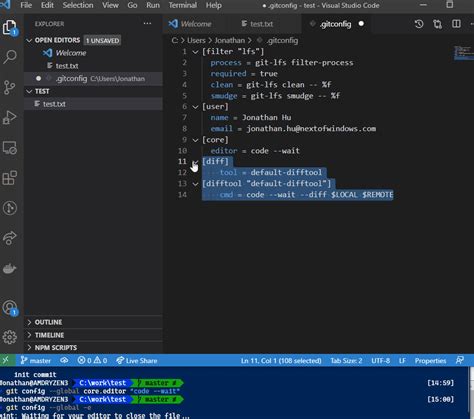
Task: Click the remote window indicator in status bar
Action: point(7,360)
